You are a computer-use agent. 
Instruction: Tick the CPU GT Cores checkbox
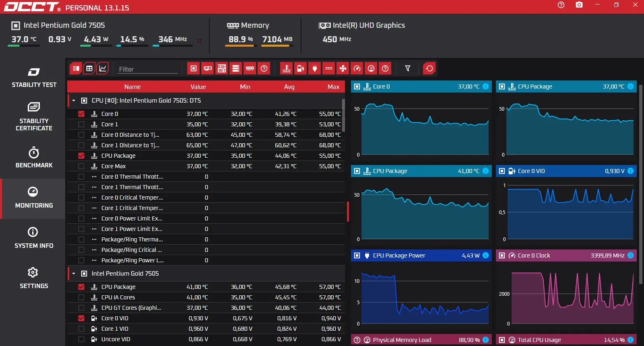click(x=81, y=308)
